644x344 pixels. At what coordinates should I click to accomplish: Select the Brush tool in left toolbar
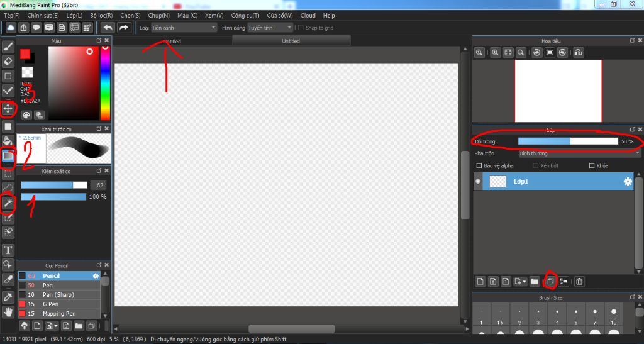[8, 47]
